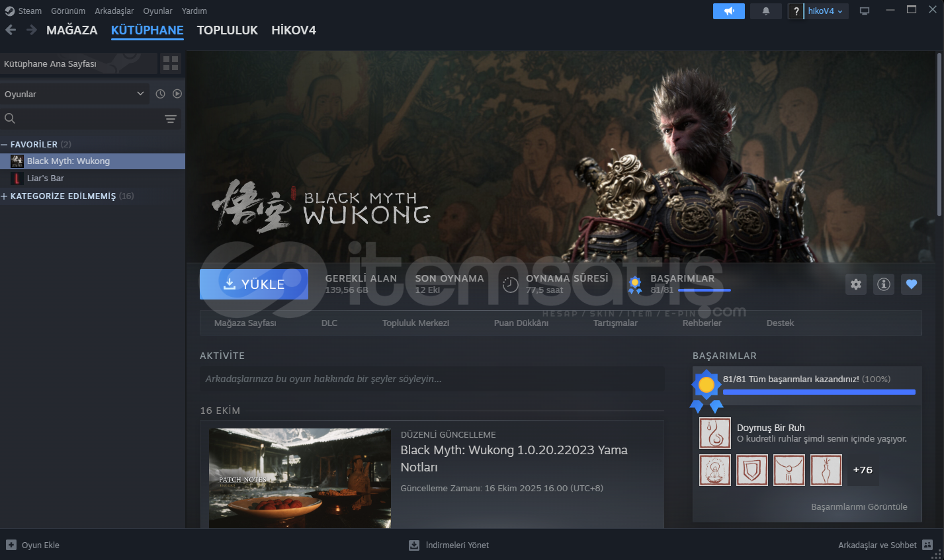The width and height of the screenshot is (944, 560).
Task: Switch to Big Picture mode icon
Action: click(x=864, y=11)
